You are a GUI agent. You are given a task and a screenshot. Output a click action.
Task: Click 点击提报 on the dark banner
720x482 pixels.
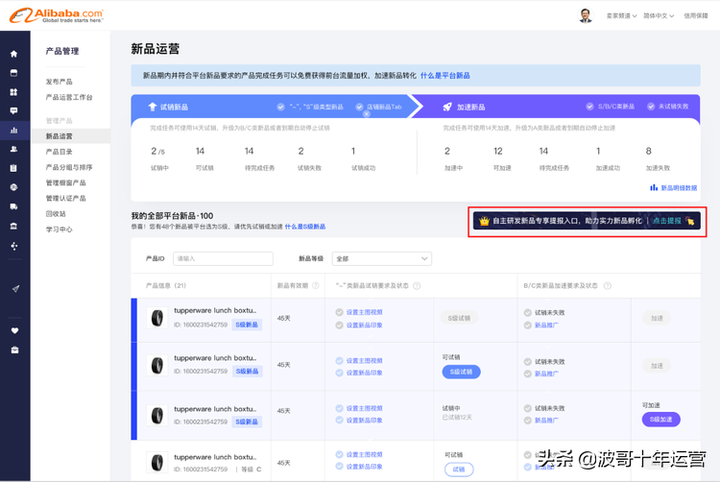click(x=667, y=221)
